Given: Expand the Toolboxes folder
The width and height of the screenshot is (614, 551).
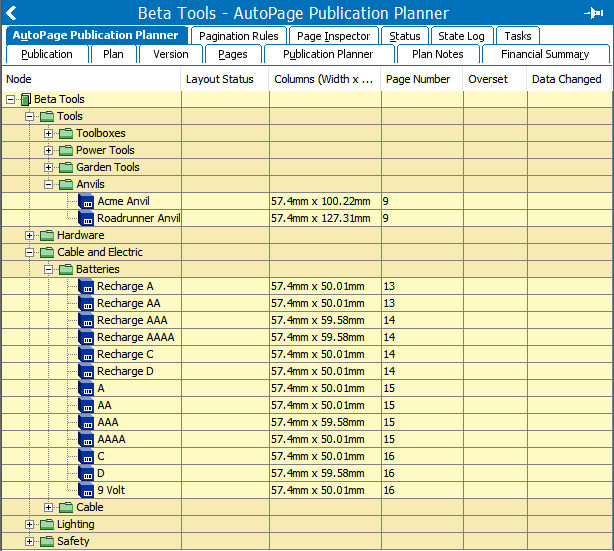Looking at the screenshot, I should pyautogui.click(x=49, y=133).
